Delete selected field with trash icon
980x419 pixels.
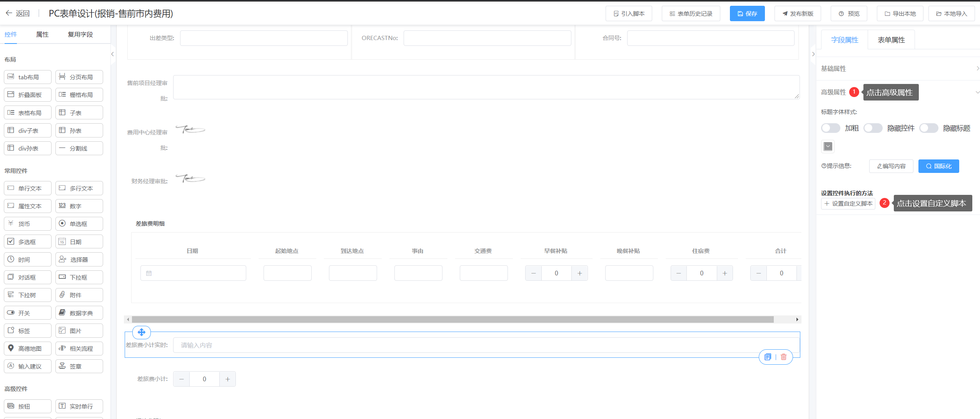click(784, 357)
